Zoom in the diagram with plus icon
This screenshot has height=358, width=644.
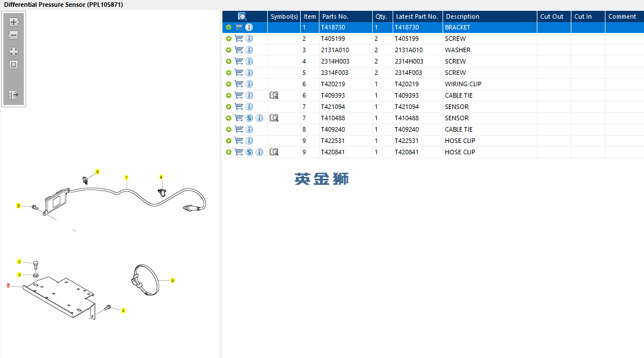[x=14, y=22]
